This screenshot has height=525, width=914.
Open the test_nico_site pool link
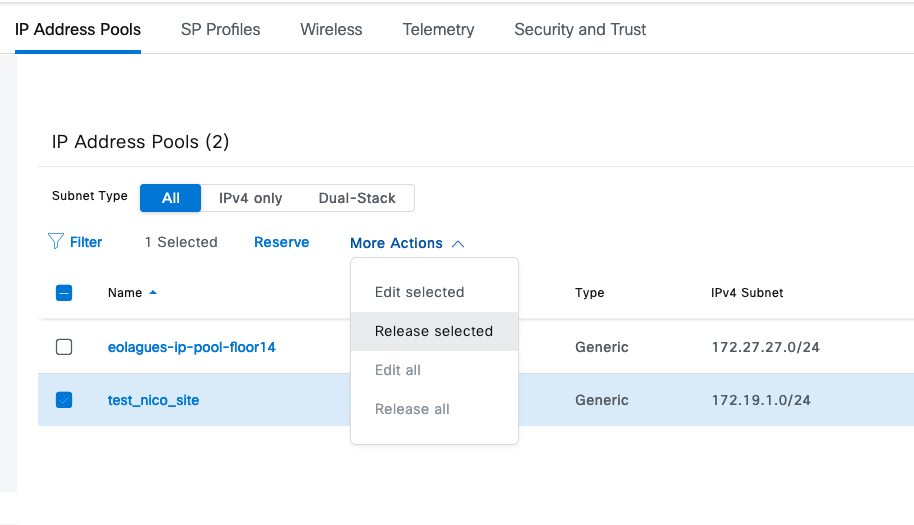pos(153,400)
